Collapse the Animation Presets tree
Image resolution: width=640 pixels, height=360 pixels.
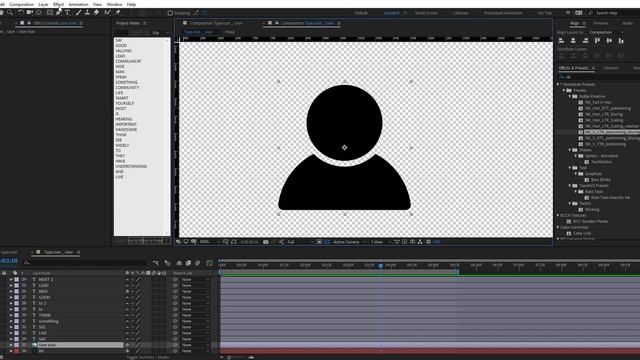pyautogui.click(x=558, y=84)
